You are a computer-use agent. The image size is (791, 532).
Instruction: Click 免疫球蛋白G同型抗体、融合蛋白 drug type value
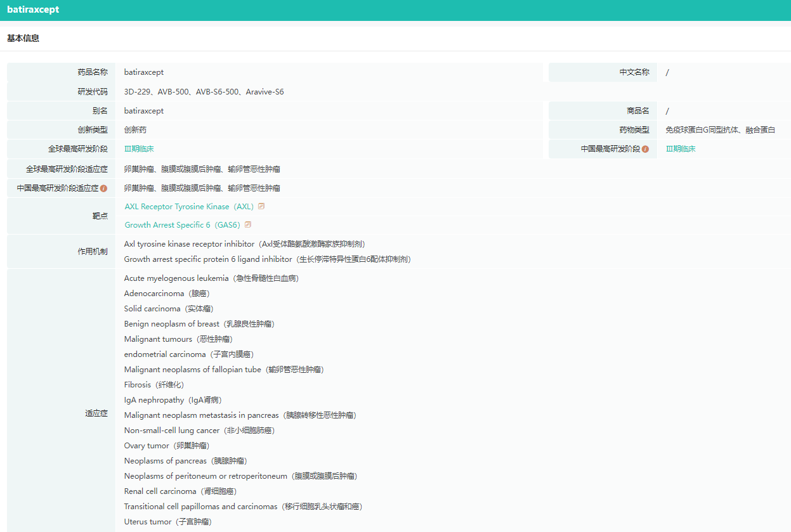[721, 130]
